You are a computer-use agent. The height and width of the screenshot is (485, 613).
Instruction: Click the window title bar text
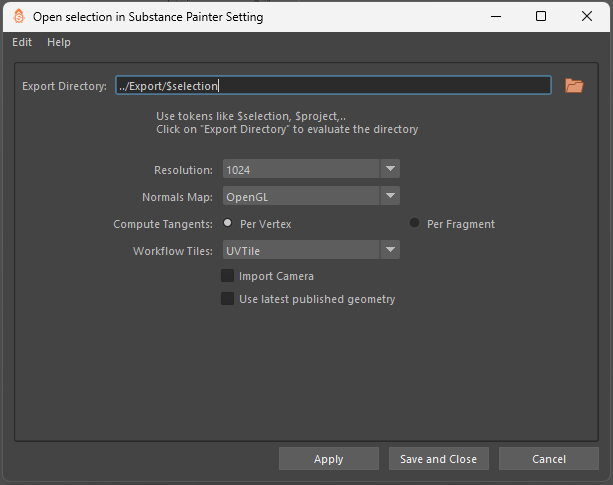click(149, 16)
